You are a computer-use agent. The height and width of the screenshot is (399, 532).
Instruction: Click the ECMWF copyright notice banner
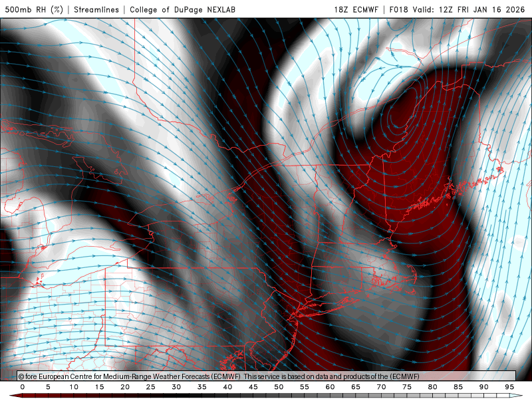click(x=267, y=376)
